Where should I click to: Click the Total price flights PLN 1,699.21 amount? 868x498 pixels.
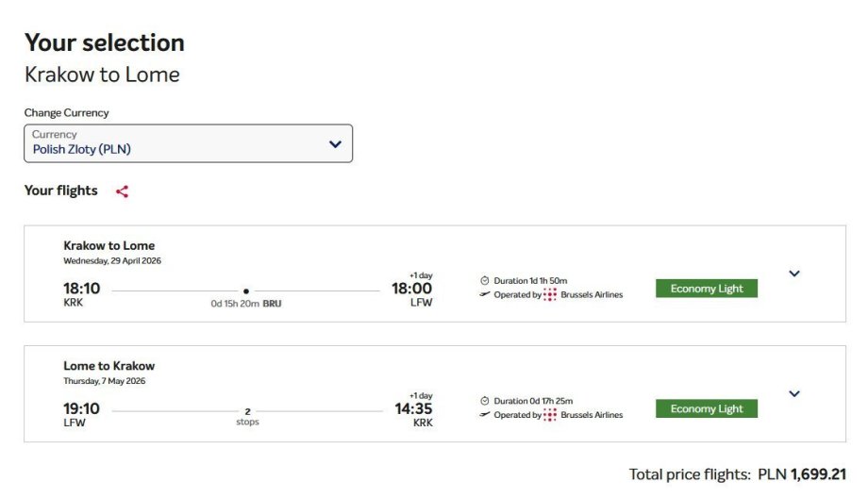coord(817,474)
